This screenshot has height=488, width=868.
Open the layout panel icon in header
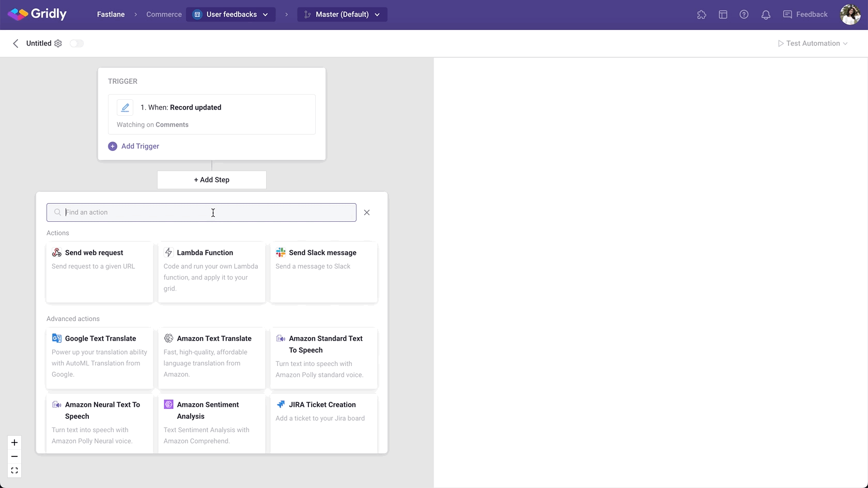[723, 14]
